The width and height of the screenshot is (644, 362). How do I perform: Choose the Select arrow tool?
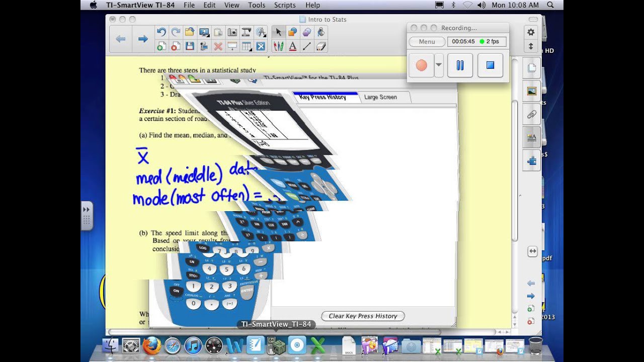pos(278,32)
